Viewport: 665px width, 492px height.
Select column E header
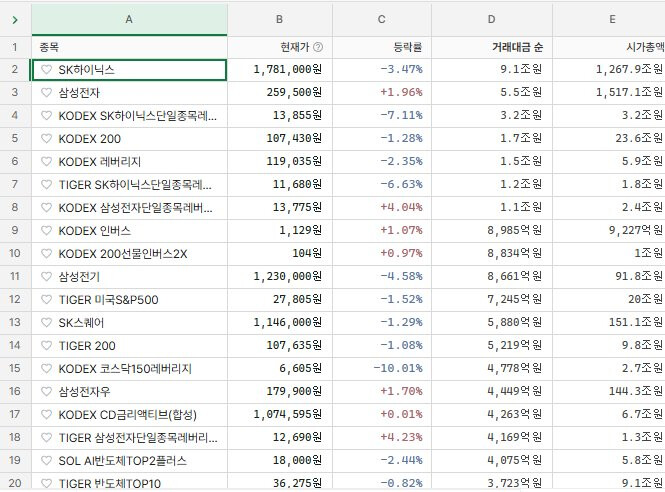[609, 20]
